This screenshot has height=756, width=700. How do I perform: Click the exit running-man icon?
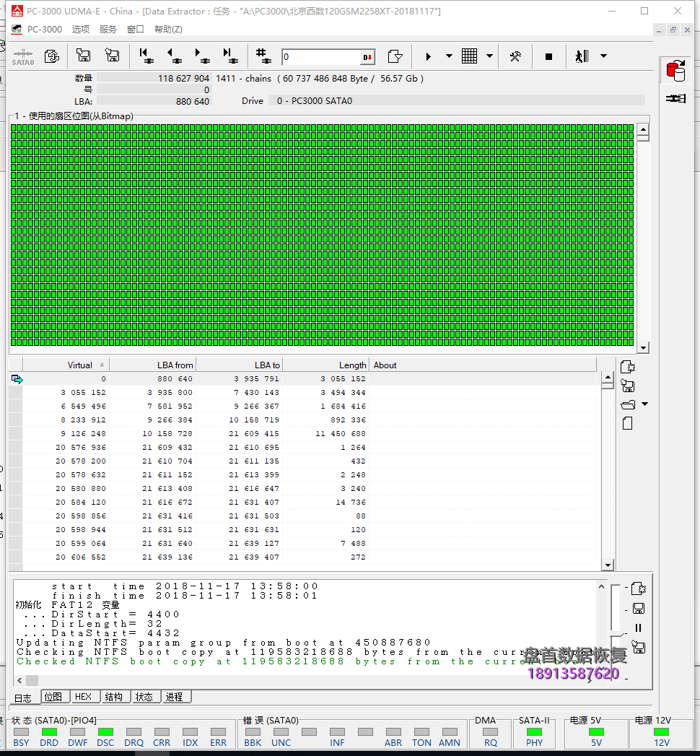582,56
